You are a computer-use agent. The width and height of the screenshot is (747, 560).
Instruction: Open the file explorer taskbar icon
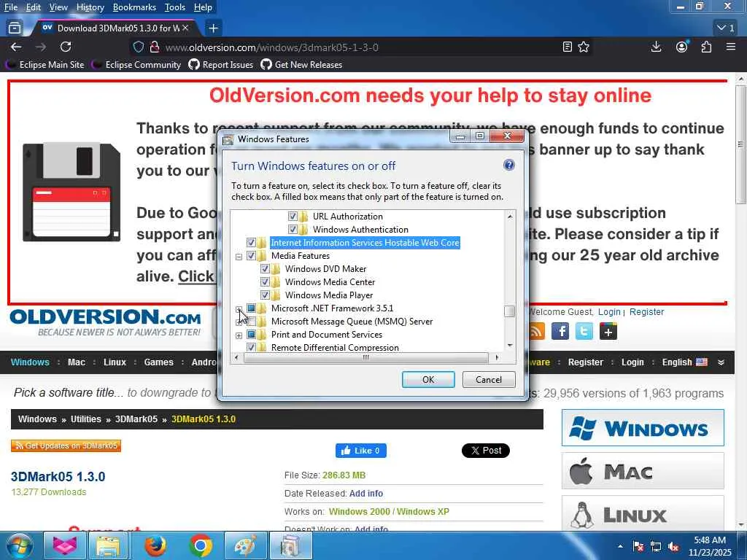click(x=108, y=545)
